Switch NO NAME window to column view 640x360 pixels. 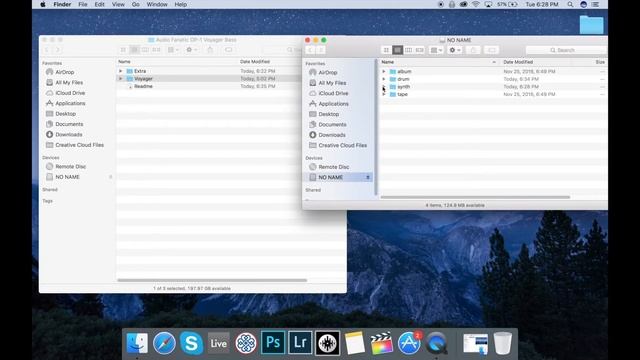click(408, 50)
